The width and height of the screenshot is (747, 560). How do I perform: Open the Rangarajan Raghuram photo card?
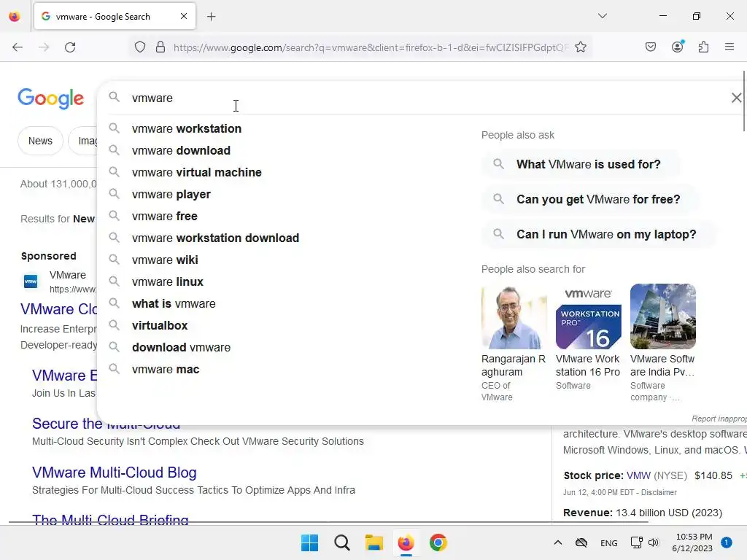click(x=514, y=316)
